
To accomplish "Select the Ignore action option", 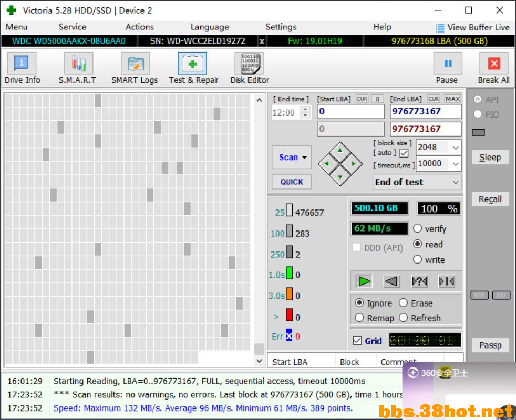I will (x=359, y=302).
